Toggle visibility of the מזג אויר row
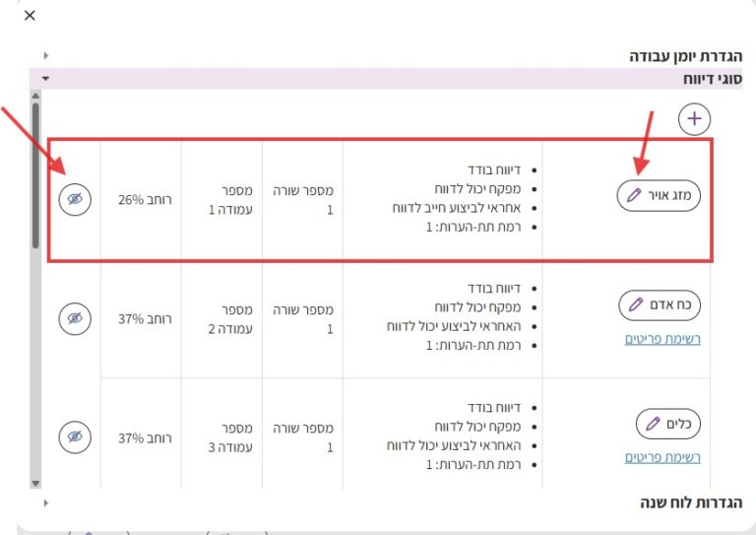Image resolution: width=756 pixels, height=535 pixels. click(x=75, y=199)
